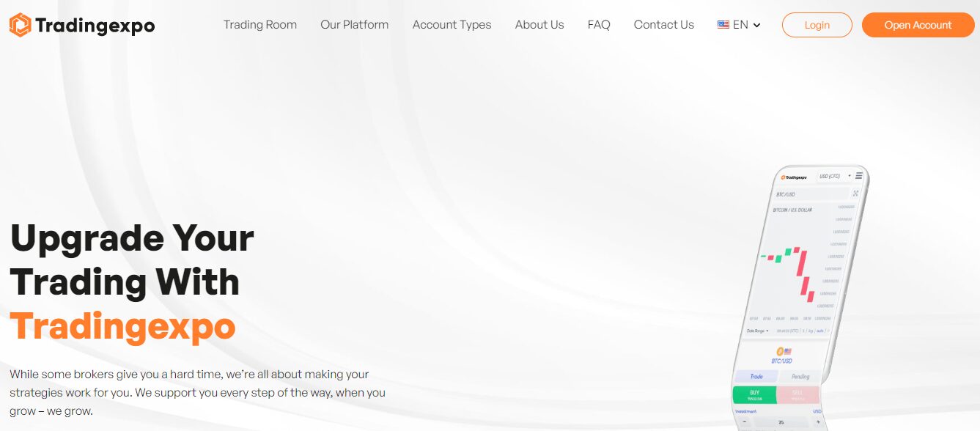The width and height of the screenshot is (980, 431).
Task: Navigate to Contact Us
Action: (x=663, y=25)
